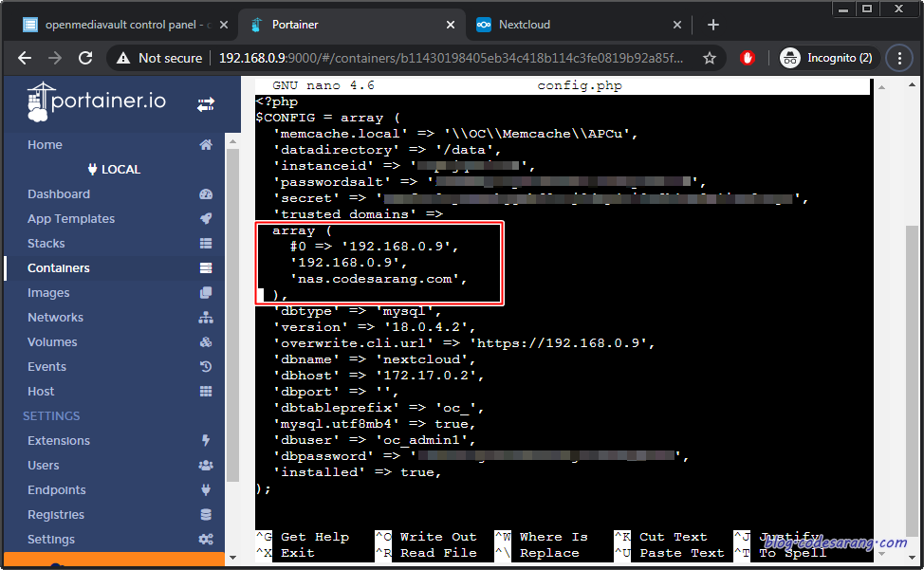Close the Portainer tab
Viewport: 924px width, 570px height.
[451, 25]
